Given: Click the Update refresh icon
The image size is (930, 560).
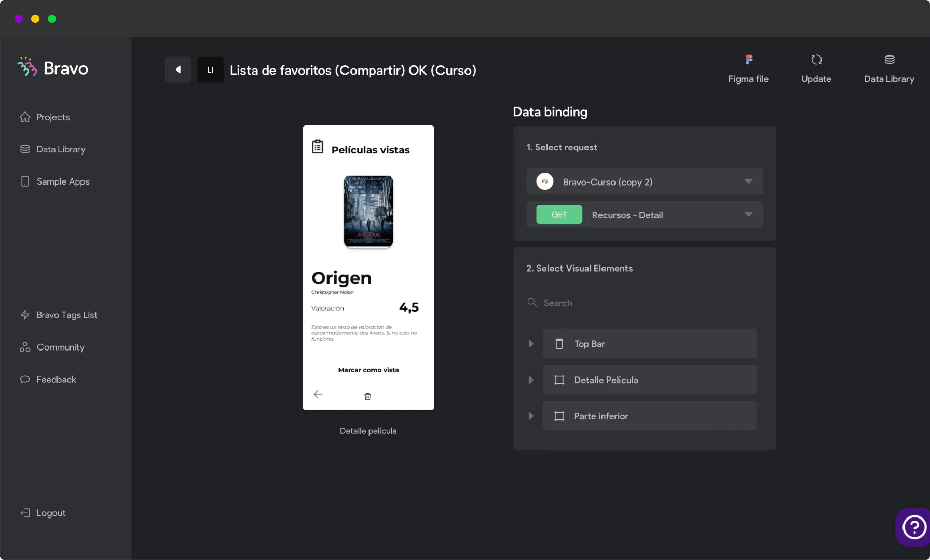Looking at the screenshot, I should 816,60.
